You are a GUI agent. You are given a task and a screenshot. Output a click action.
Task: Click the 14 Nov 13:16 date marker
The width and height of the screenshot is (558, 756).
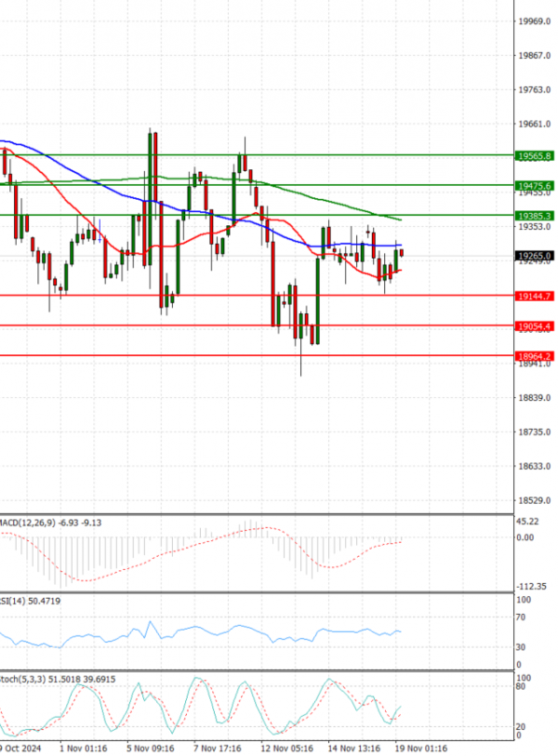tap(352, 747)
